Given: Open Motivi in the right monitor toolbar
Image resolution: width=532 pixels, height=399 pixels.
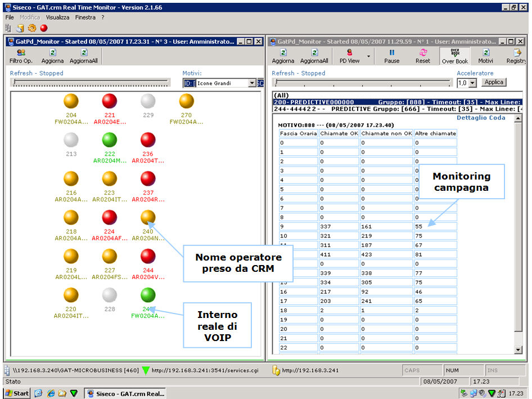Looking at the screenshot, I should coord(485,56).
